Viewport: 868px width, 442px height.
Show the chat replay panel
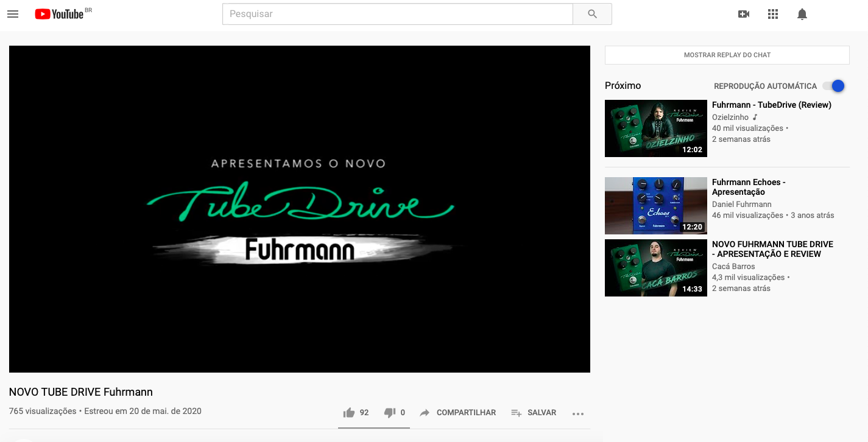point(727,55)
